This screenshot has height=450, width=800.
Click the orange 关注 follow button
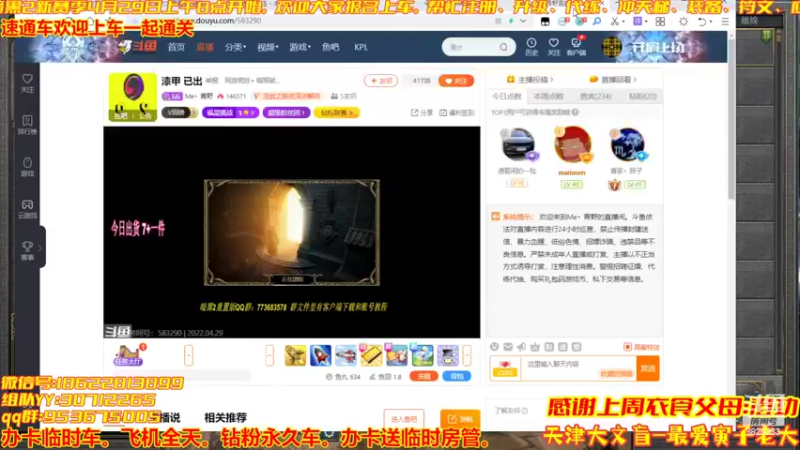pos(456,81)
